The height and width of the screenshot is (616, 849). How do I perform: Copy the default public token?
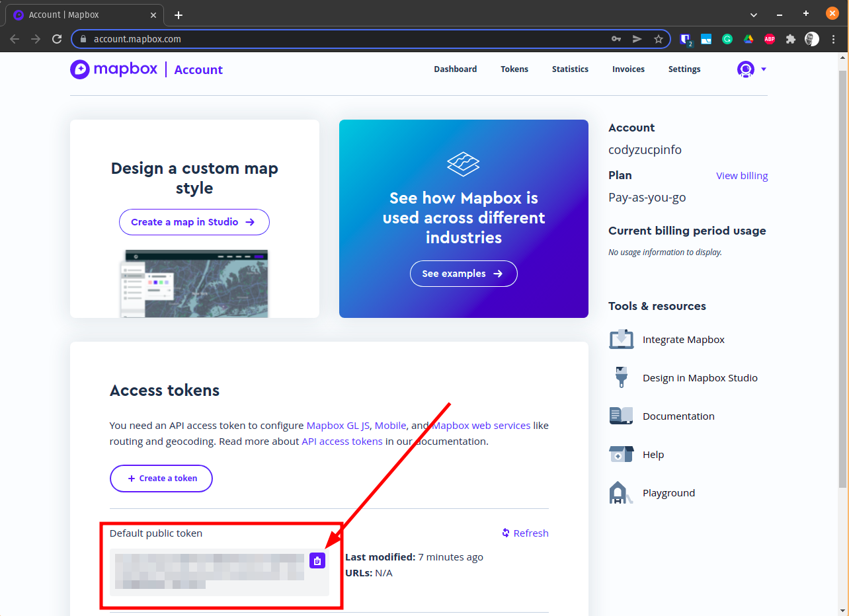coord(317,560)
